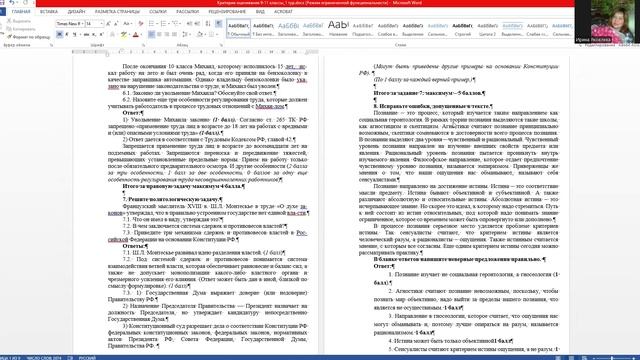Apply text highlight color
Screen dimensions: 640x360
[x=124, y=34]
